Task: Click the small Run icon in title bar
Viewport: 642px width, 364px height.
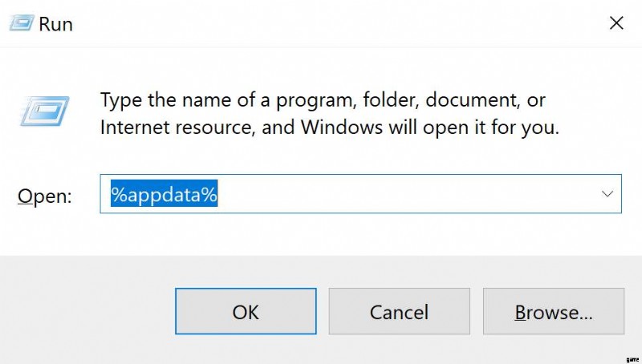Action: coord(22,23)
